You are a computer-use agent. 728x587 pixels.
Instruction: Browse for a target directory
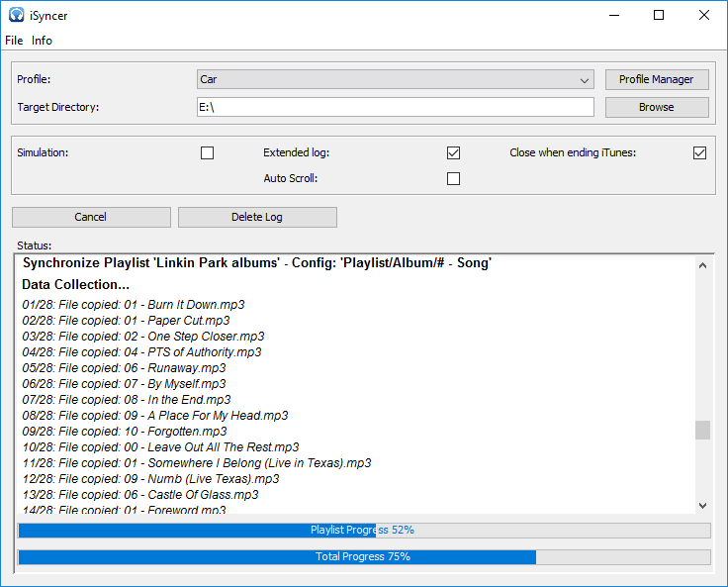(x=657, y=107)
